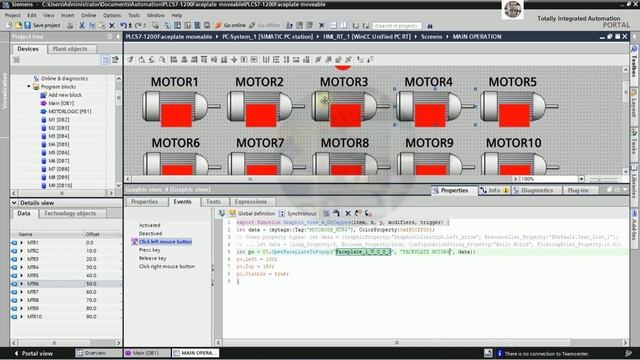Screen dimensions: 640x360
Task: Select the Activated event
Action: (149, 225)
